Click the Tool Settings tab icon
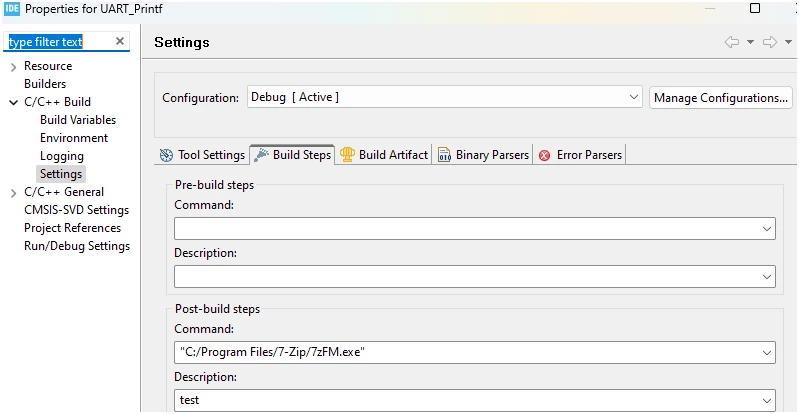This screenshot has height=414, width=799. pyautogui.click(x=166, y=155)
